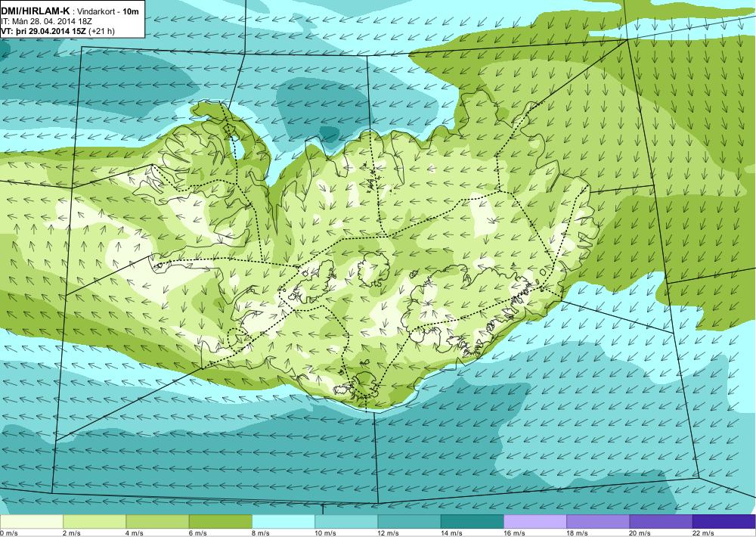Click the "0 m/s" legend label
The height and width of the screenshot is (537, 756).
pyautogui.click(x=9, y=533)
